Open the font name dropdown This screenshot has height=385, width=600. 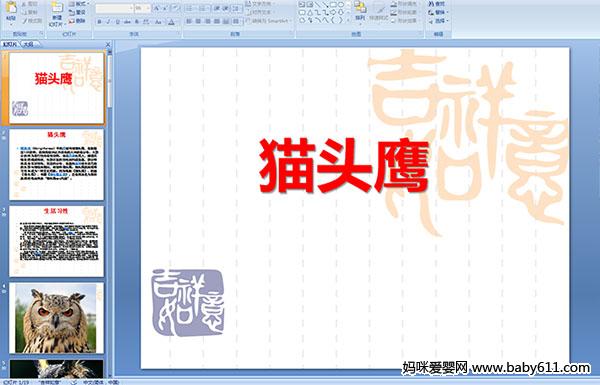pyautogui.click(x=131, y=8)
